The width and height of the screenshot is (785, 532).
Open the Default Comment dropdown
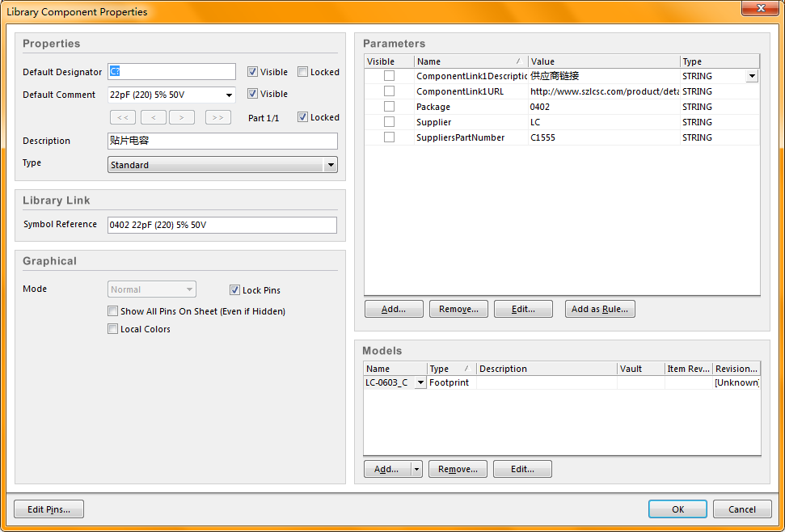229,95
